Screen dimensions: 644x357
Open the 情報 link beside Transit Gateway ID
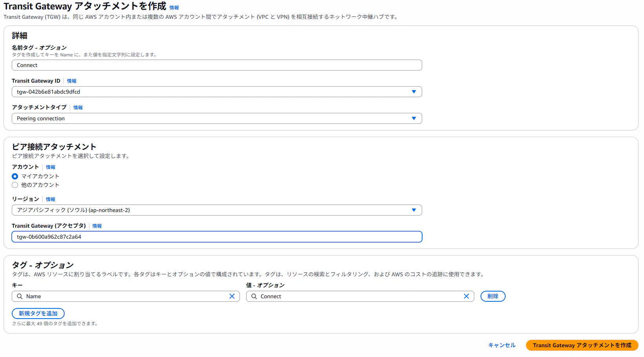tap(71, 81)
